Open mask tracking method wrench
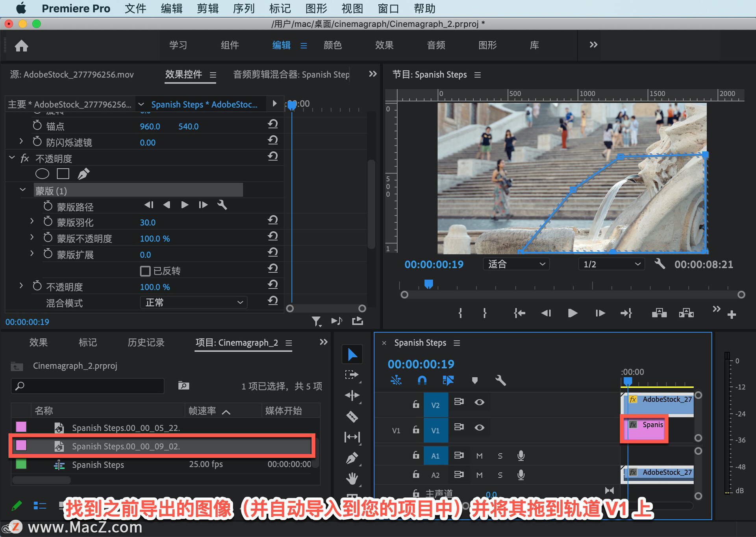Viewport: 756px width, 537px height. (222, 205)
